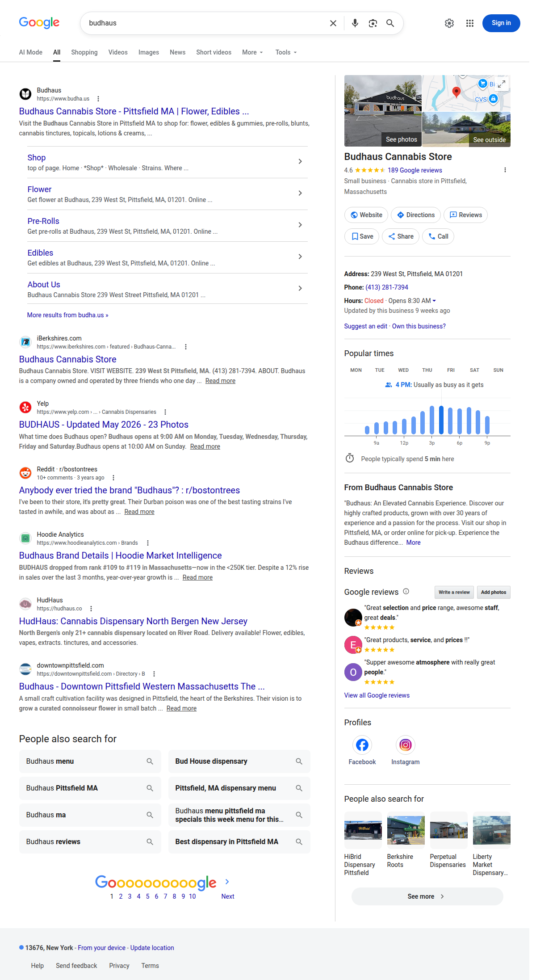Screen dimensions: 536x980
Task: Open options menu for Hoodie Analytics result
Action: 148,543
